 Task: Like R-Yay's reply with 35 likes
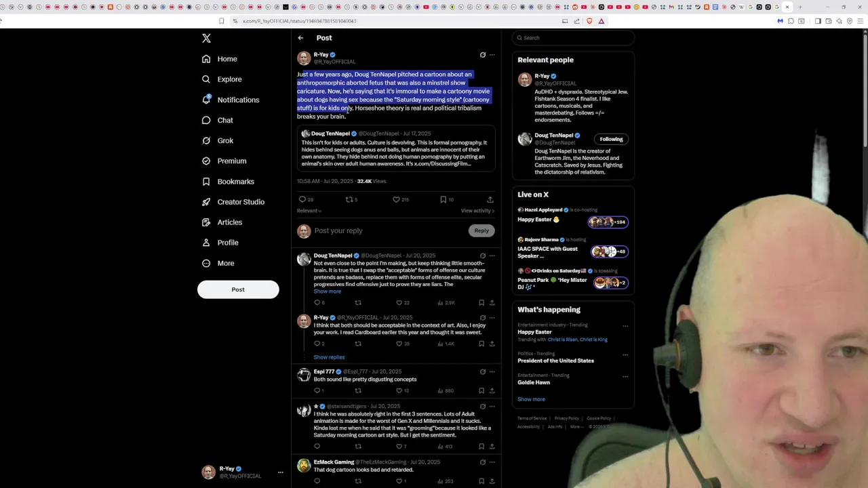point(399,344)
